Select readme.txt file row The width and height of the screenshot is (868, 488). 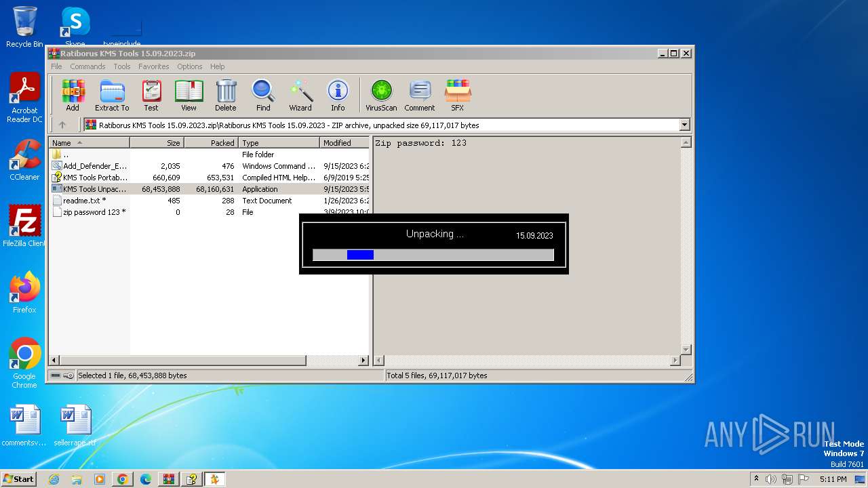coord(209,201)
